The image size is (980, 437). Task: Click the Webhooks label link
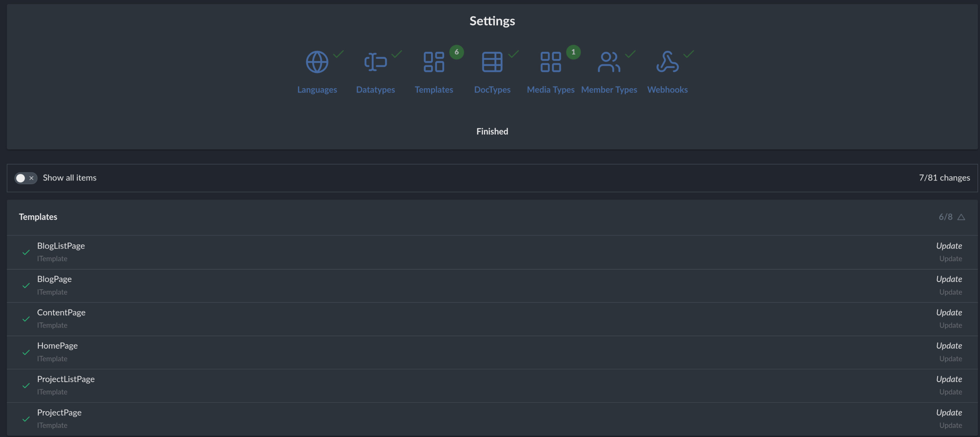667,90
